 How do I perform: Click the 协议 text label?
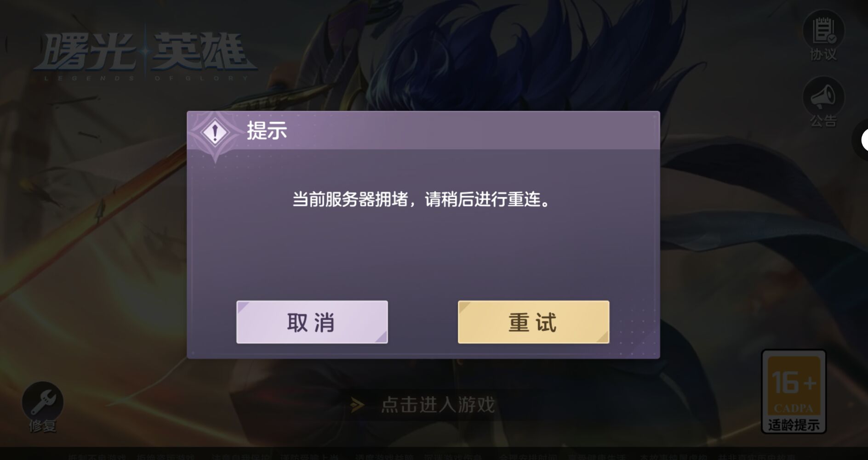coord(823,55)
